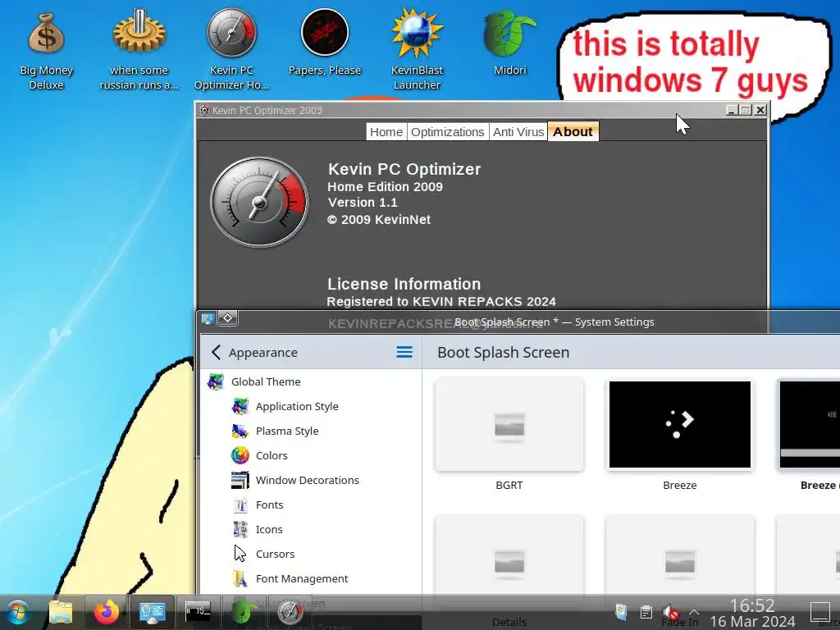Minimize the Kevin PC Optimizer 2009 window

[732, 110]
